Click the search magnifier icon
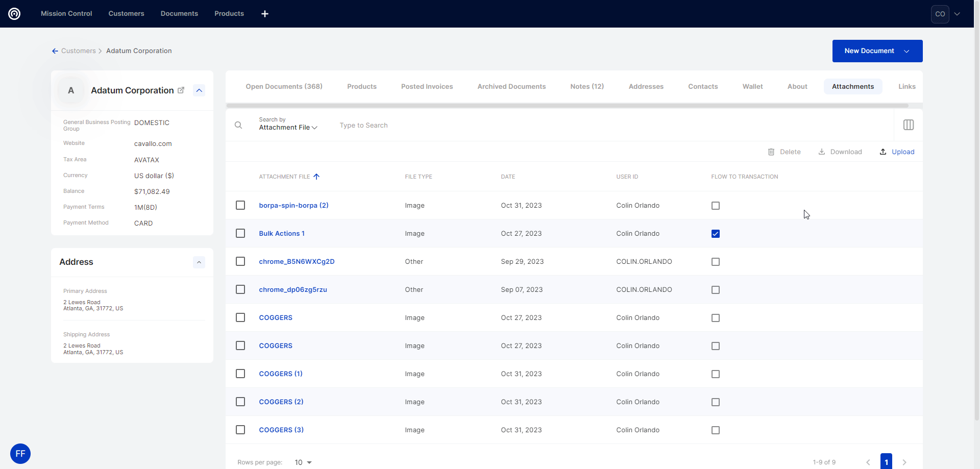Image resolution: width=980 pixels, height=469 pixels. [x=238, y=125]
